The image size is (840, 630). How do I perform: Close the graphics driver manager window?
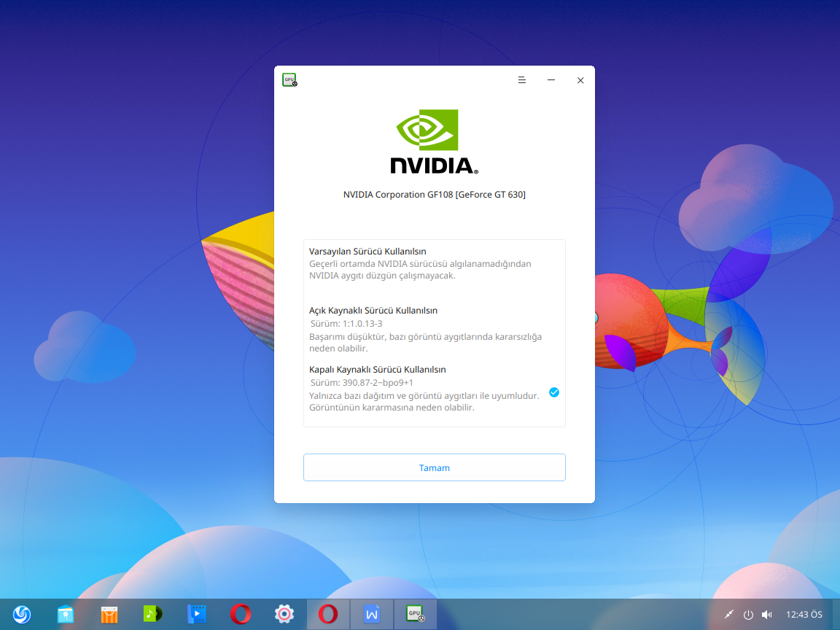tap(580, 80)
